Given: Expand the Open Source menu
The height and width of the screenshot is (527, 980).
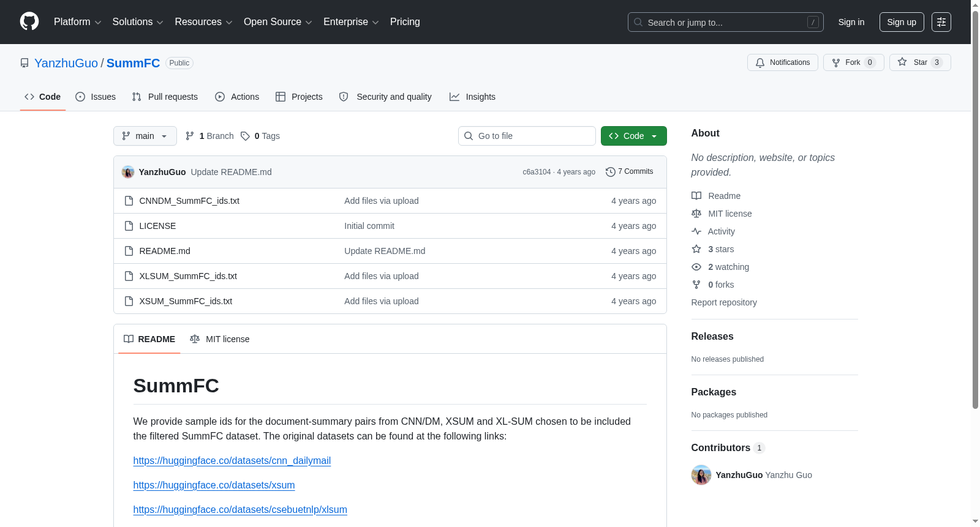Looking at the screenshot, I should pos(278,22).
